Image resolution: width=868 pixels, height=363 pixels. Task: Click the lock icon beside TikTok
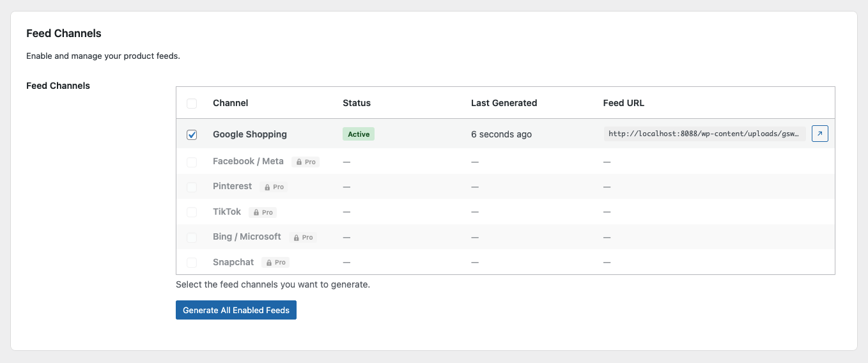256,212
